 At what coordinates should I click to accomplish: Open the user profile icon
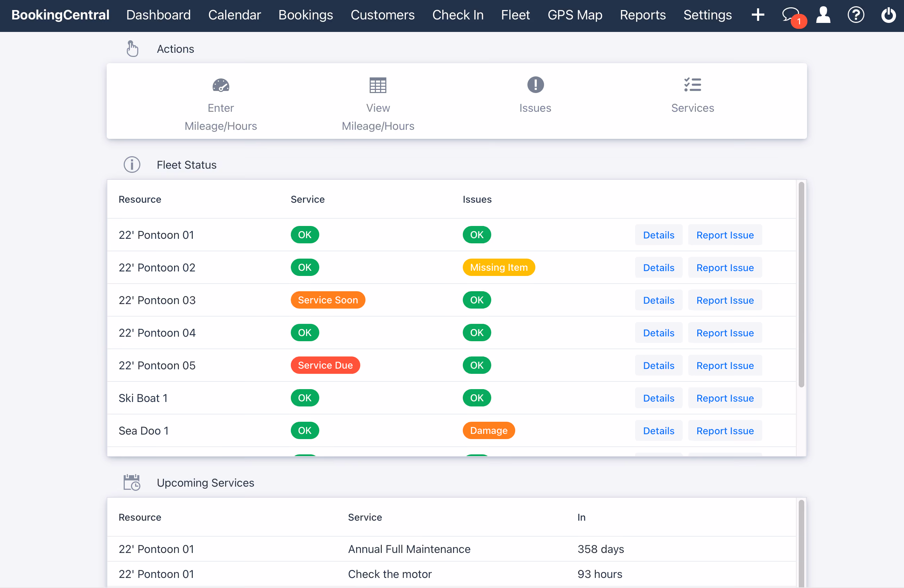pyautogui.click(x=823, y=15)
